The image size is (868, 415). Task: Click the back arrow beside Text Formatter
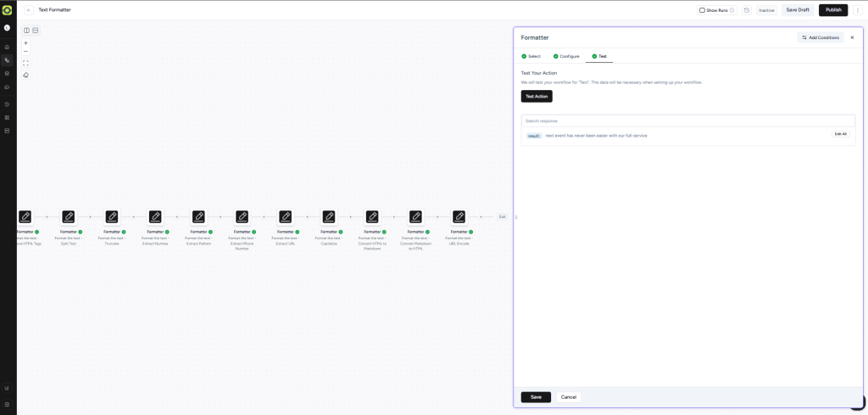tap(29, 10)
